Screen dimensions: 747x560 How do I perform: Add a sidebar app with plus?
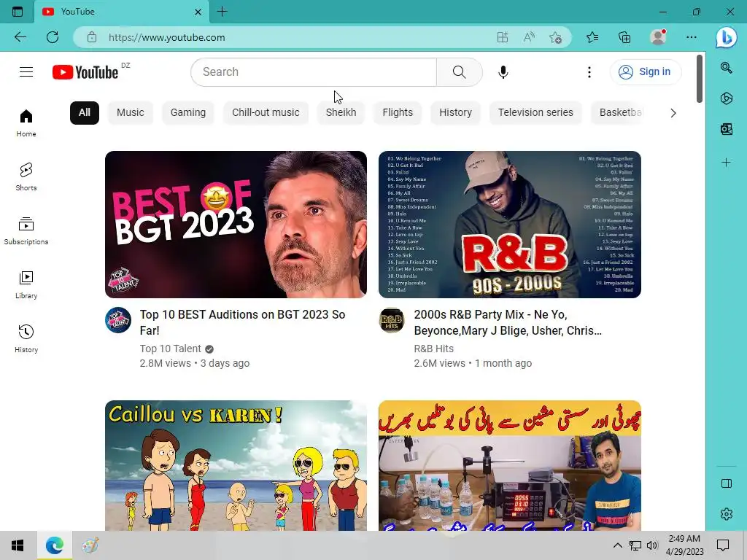click(727, 163)
